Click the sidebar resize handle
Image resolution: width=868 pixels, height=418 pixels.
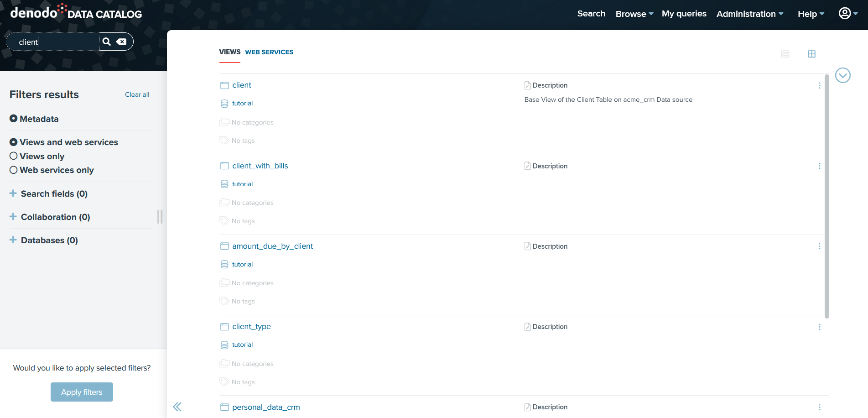(160, 217)
